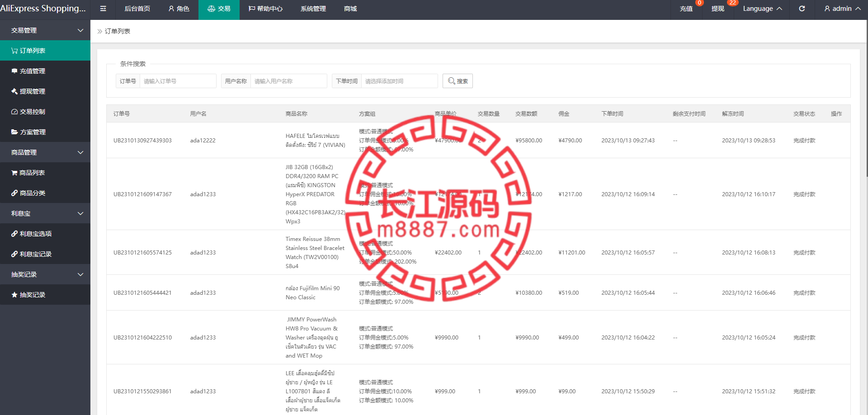
Task: Click order number UB2310121609147367
Action: [x=142, y=194]
